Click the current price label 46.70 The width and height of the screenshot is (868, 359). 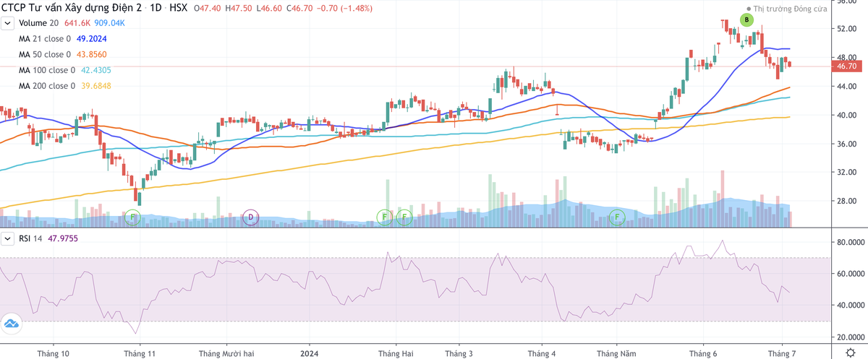click(846, 66)
